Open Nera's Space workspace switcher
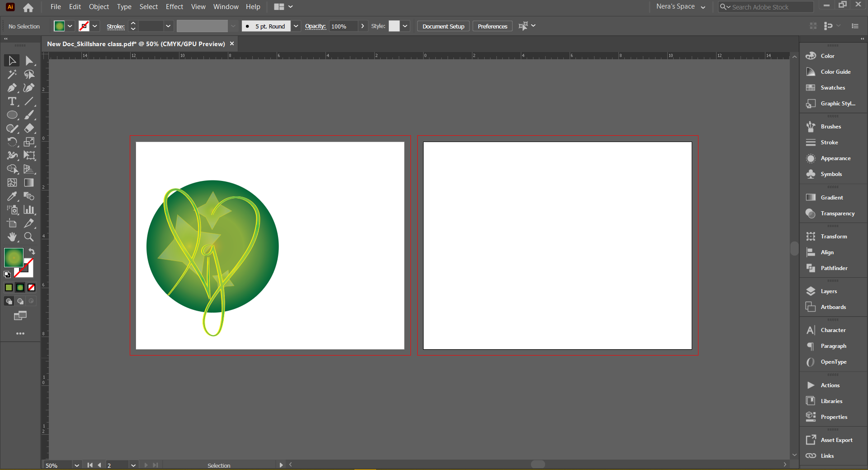Screen dimensions: 868x470 [681, 7]
